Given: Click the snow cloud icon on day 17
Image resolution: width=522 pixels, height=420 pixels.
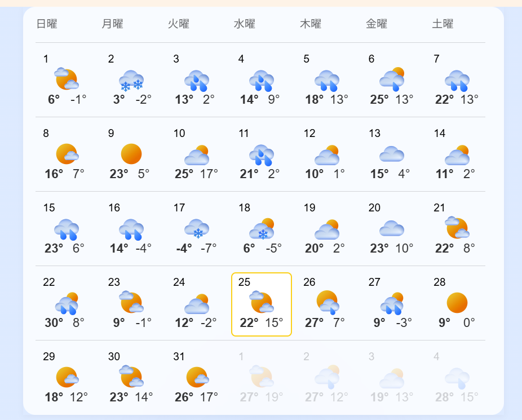Looking at the screenshot, I should [197, 228].
